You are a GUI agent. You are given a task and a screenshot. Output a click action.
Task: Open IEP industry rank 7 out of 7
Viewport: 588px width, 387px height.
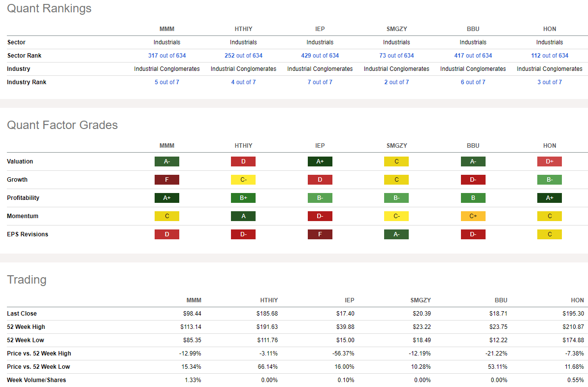coord(320,82)
